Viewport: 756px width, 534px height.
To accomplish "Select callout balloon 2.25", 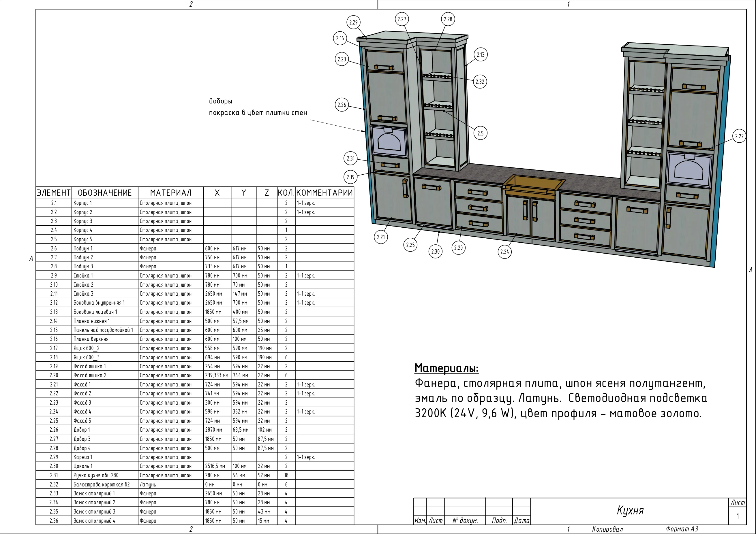I will point(411,245).
